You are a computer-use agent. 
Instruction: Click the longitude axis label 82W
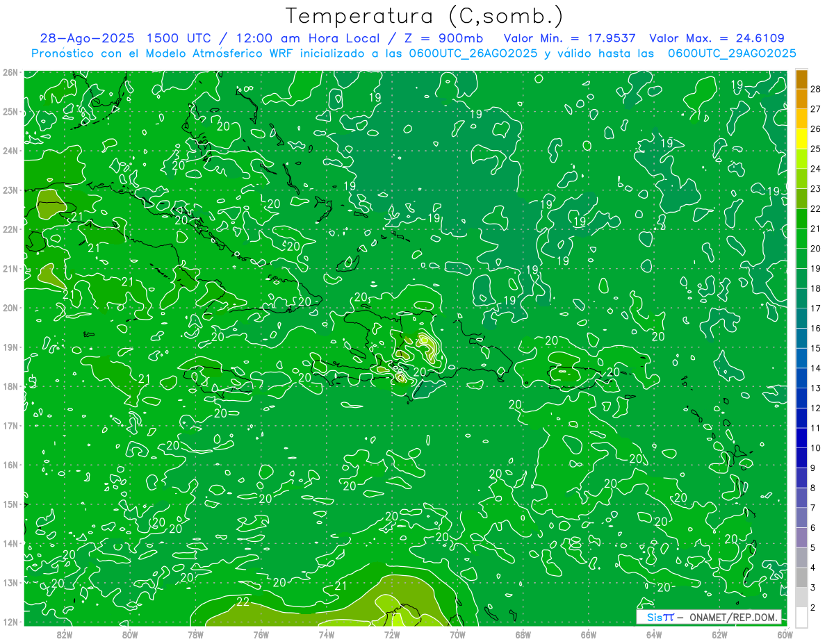(64, 634)
